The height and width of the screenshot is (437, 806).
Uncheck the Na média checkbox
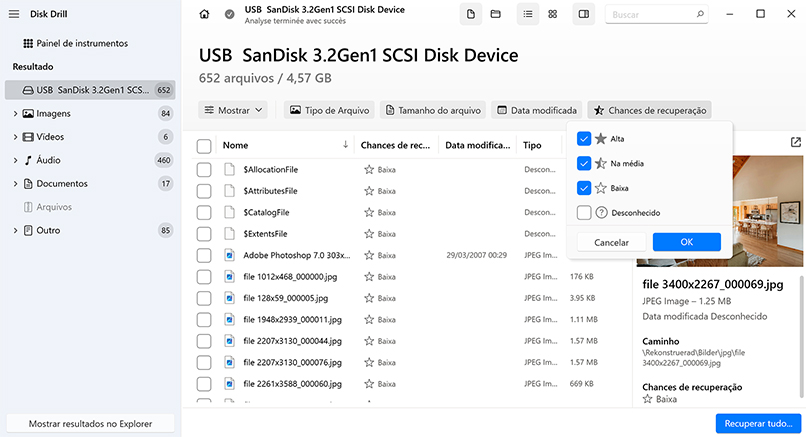584,163
